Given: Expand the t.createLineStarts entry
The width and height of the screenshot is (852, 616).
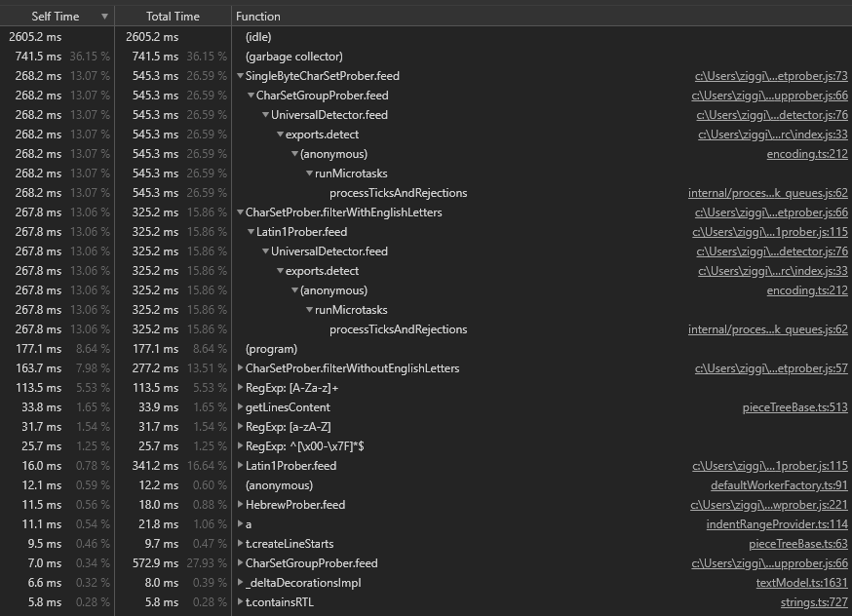Looking at the screenshot, I should pos(240,544).
